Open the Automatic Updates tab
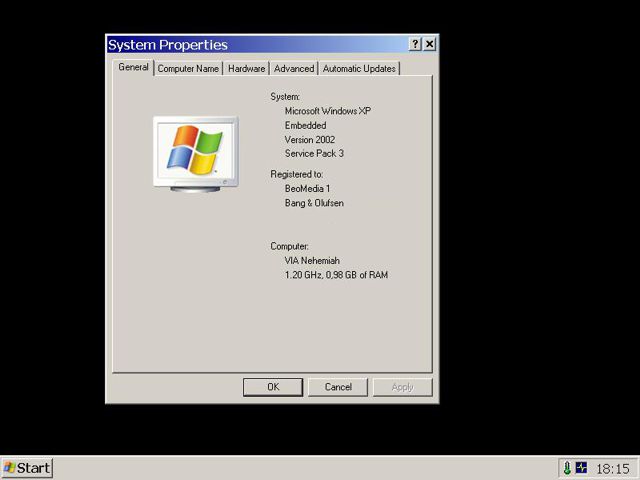640x480 pixels. (359, 69)
